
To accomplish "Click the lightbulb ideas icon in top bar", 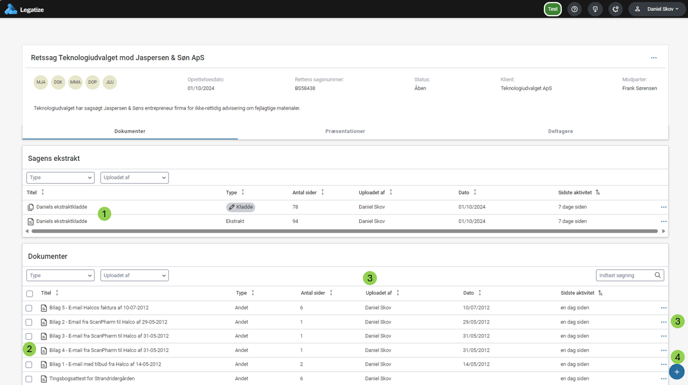I will point(595,9).
